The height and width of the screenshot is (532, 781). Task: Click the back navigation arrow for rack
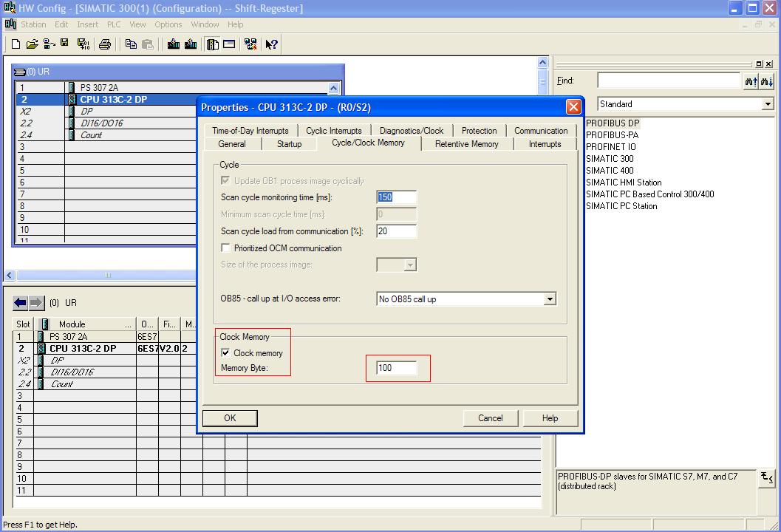click(x=21, y=302)
